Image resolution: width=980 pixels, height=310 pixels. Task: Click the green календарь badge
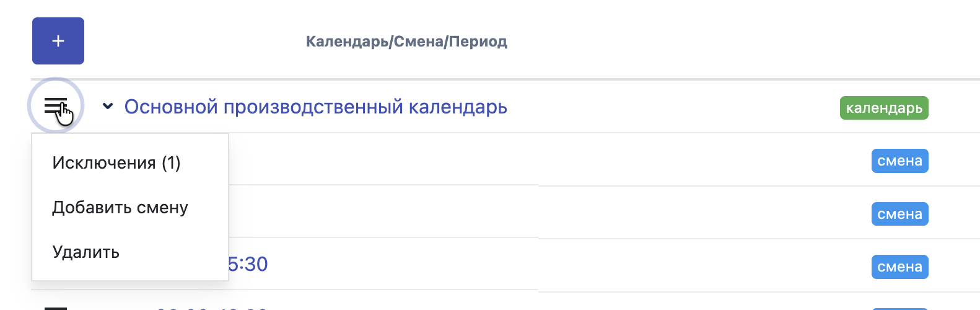(884, 108)
